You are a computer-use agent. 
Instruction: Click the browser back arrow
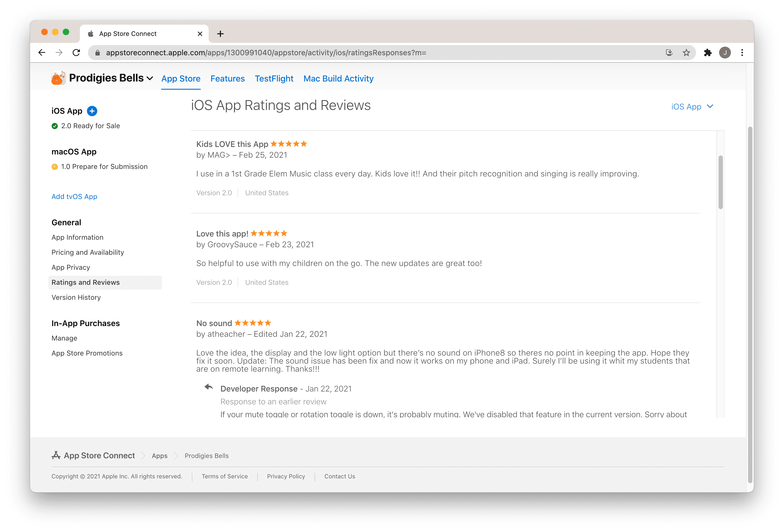[42, 53]
